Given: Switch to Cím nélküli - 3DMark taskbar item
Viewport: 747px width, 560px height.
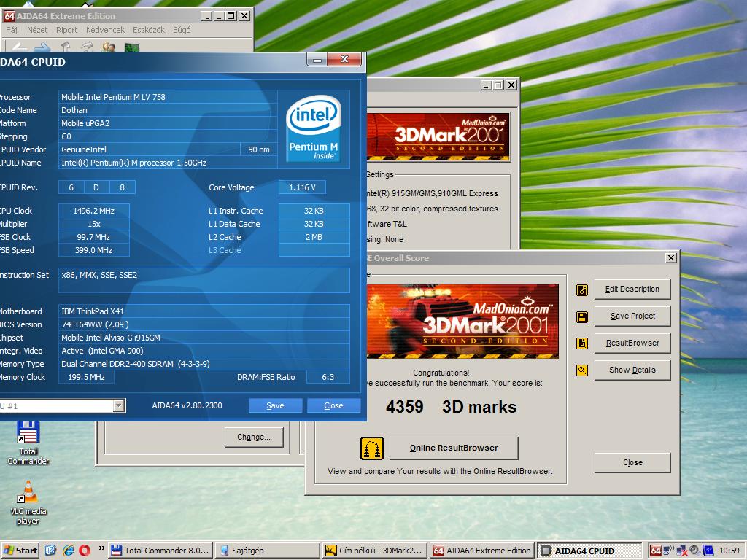Looking at the screenshot, I should click(374, 551).
